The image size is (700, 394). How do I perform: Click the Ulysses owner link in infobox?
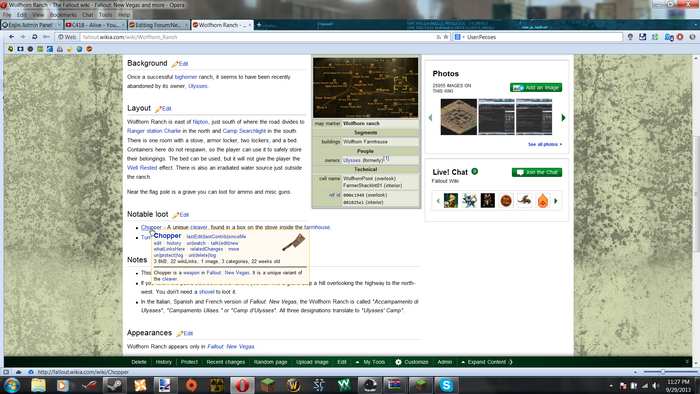352,160
